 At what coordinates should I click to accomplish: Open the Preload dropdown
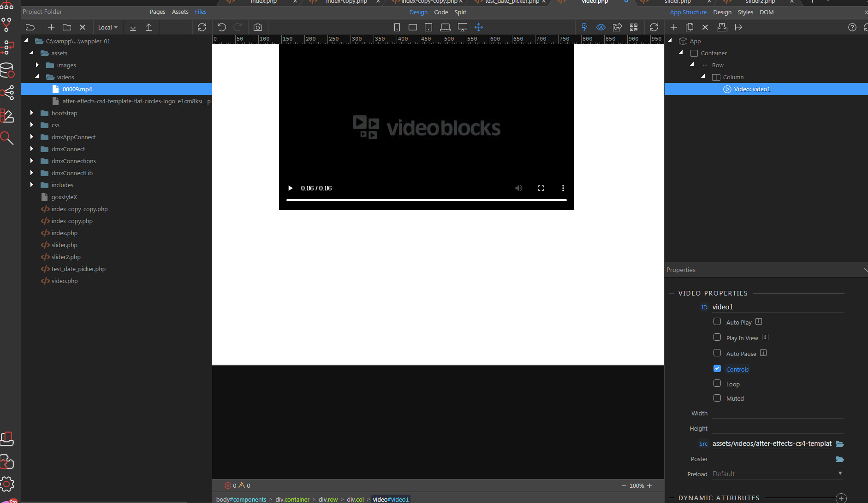[777, 474]
